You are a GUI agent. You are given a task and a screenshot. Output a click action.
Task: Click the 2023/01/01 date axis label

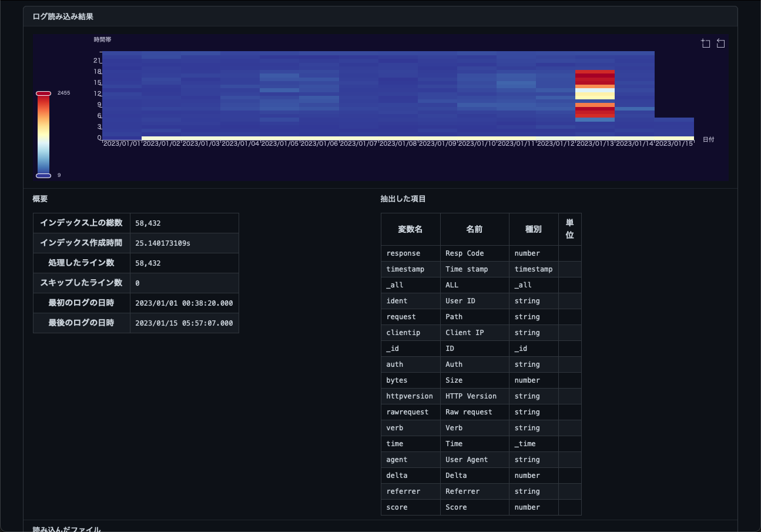(122, 144)
